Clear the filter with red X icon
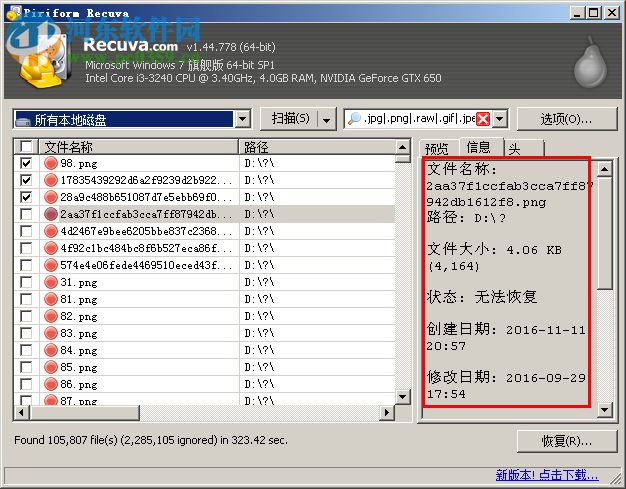The height and width of the screenshot is (489, 626). [x=483, y=119]
